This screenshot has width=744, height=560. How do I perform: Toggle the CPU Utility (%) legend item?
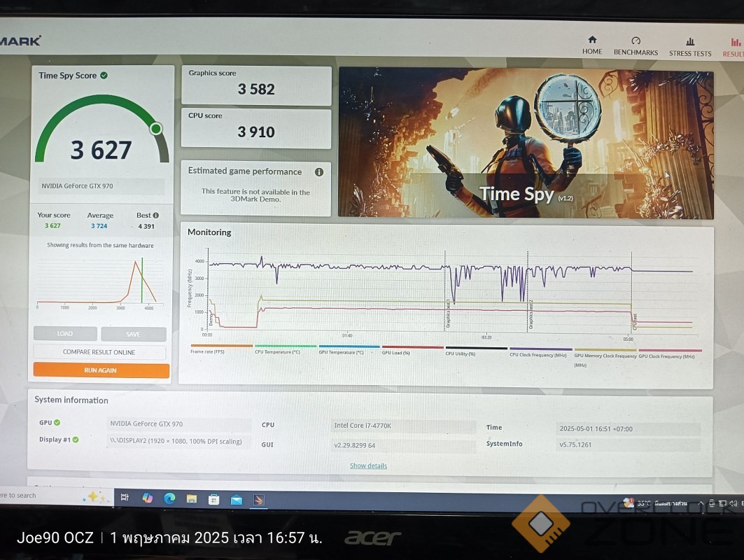476,351
